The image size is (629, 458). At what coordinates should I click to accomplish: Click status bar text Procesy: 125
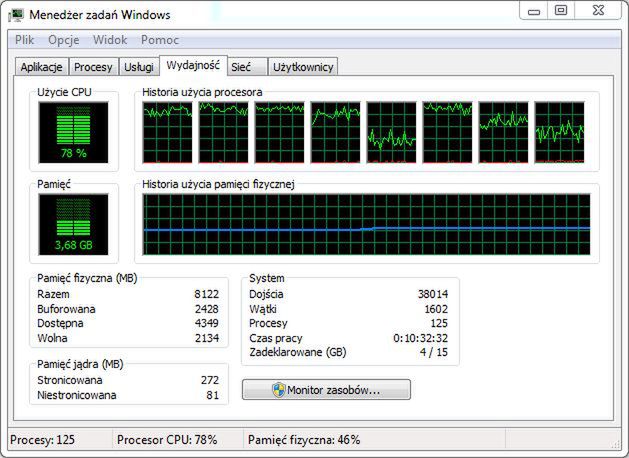(43, 440)
